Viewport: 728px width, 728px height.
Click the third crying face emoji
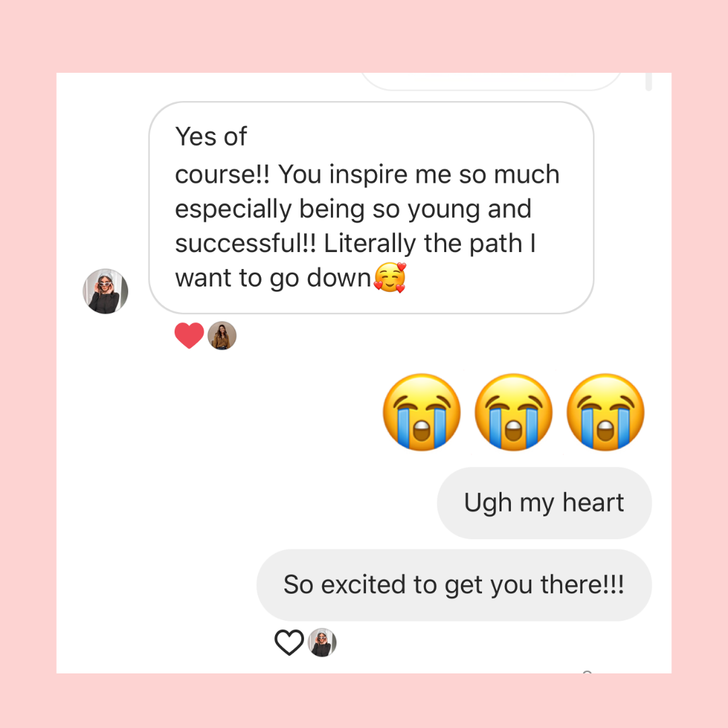[605, 412]
